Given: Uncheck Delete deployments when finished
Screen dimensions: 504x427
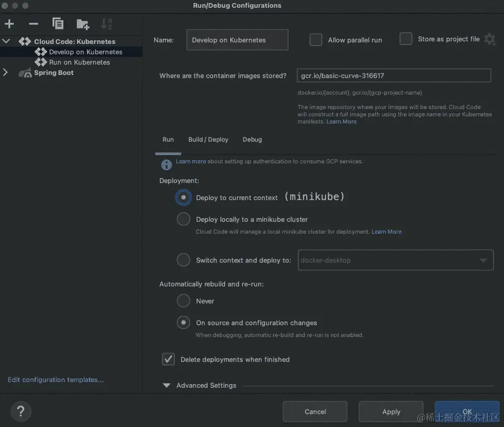Looking at the screenshot, I should (168, 359).
